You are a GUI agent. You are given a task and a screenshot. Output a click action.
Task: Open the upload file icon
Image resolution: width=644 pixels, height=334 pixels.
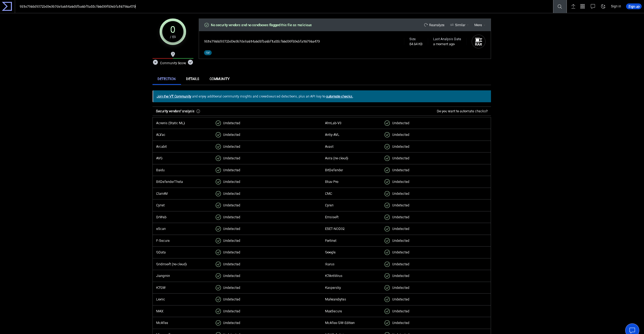(x=573, y=7)
